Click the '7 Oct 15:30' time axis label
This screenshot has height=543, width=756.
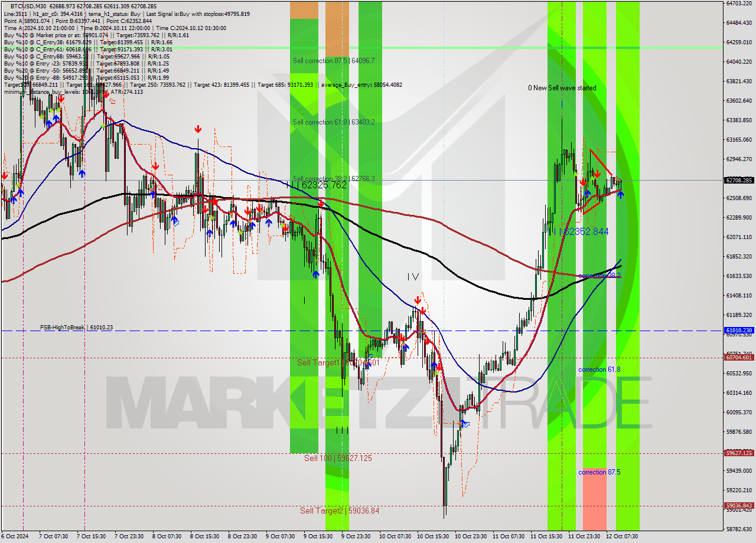[x=91, y=537]
